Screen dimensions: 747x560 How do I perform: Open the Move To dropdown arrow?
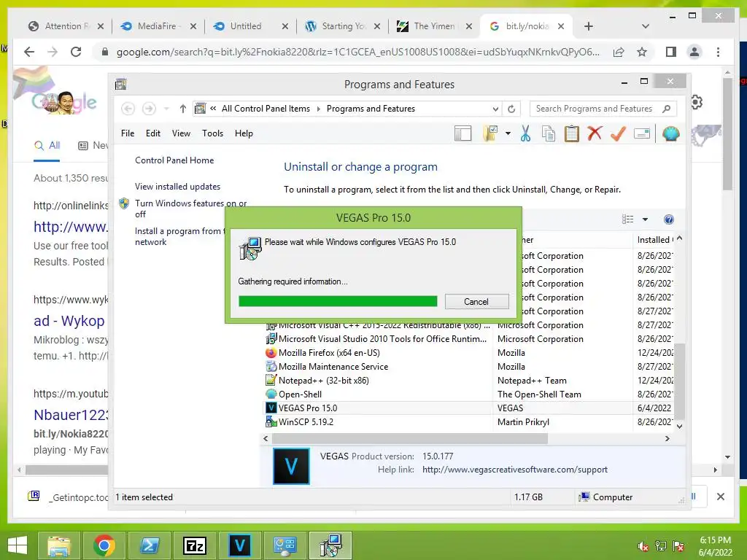[x=508, y=134]
